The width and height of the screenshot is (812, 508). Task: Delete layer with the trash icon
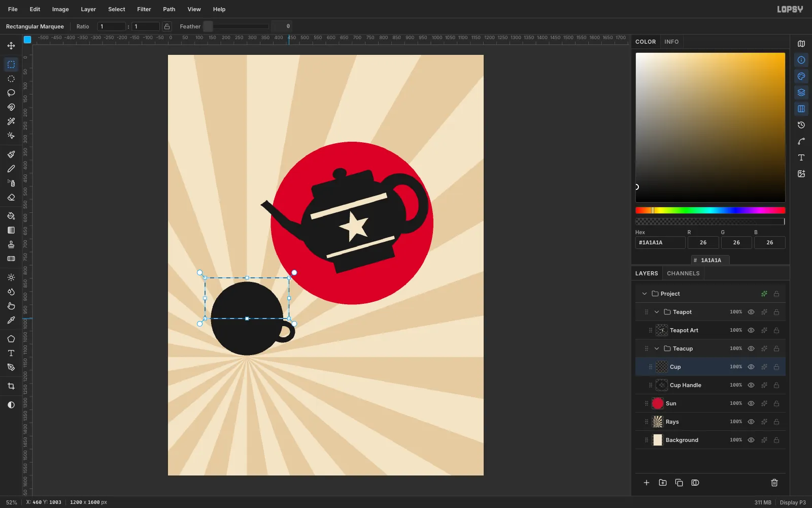(x=774, y=483)
